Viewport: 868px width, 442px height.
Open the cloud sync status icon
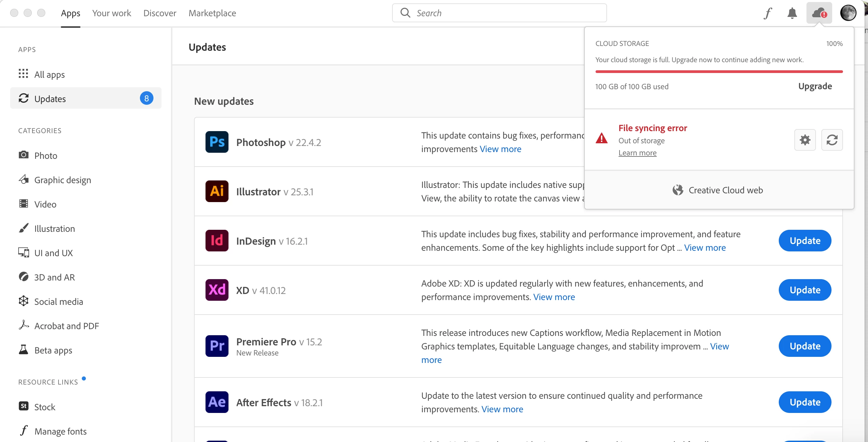[x=819, y=13]
